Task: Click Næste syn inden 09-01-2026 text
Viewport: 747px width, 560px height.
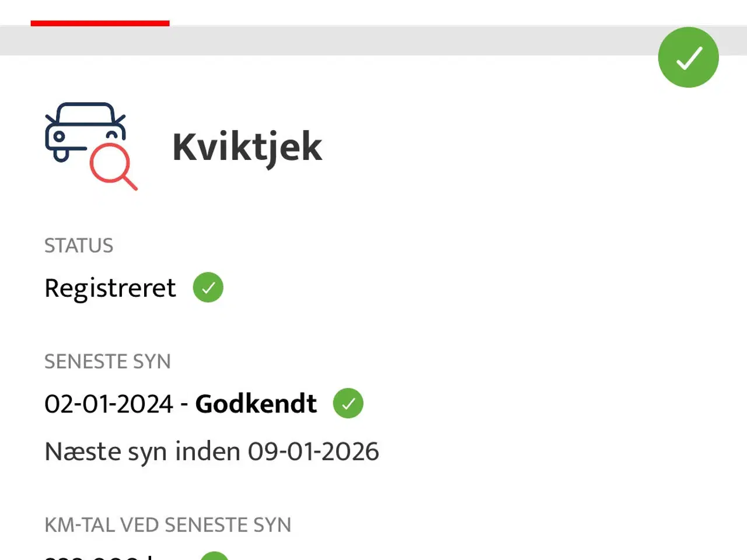Action: [x=212, y=452]
